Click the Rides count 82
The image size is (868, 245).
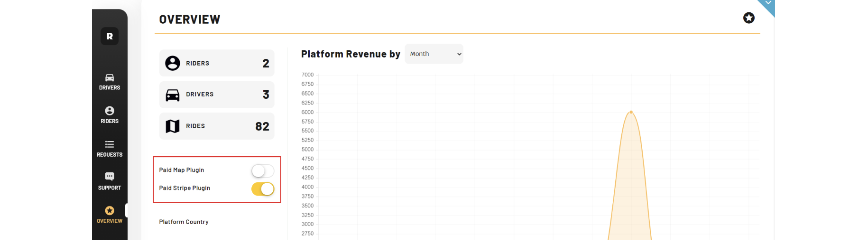point(262,127)
